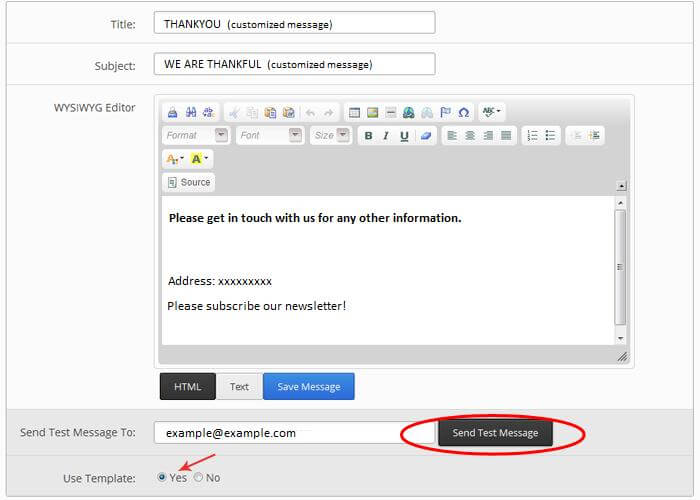Paste as plain text icon

coord(271,113)
